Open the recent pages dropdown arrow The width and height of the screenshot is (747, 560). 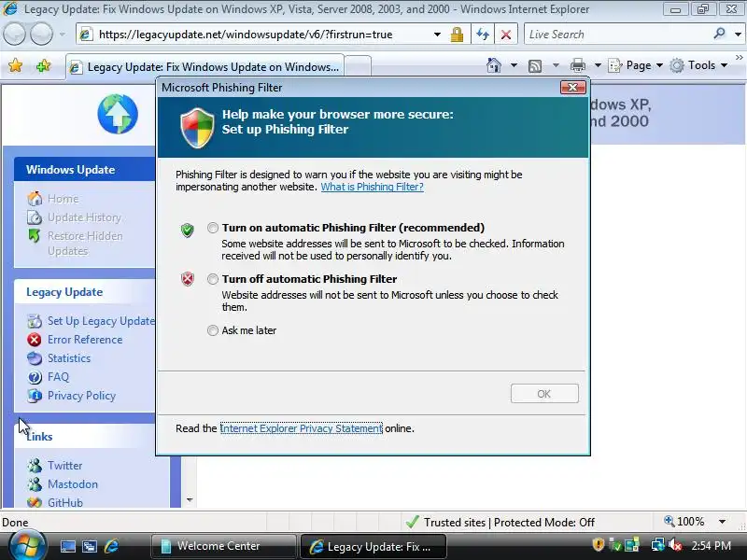coord(62,35)
